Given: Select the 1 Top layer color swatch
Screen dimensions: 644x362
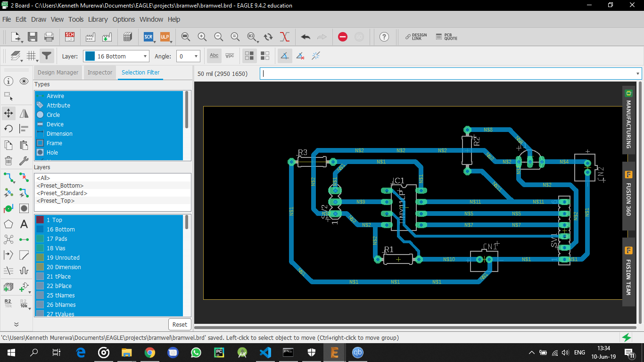Looking at the screenshot, I should pos(40,220).
